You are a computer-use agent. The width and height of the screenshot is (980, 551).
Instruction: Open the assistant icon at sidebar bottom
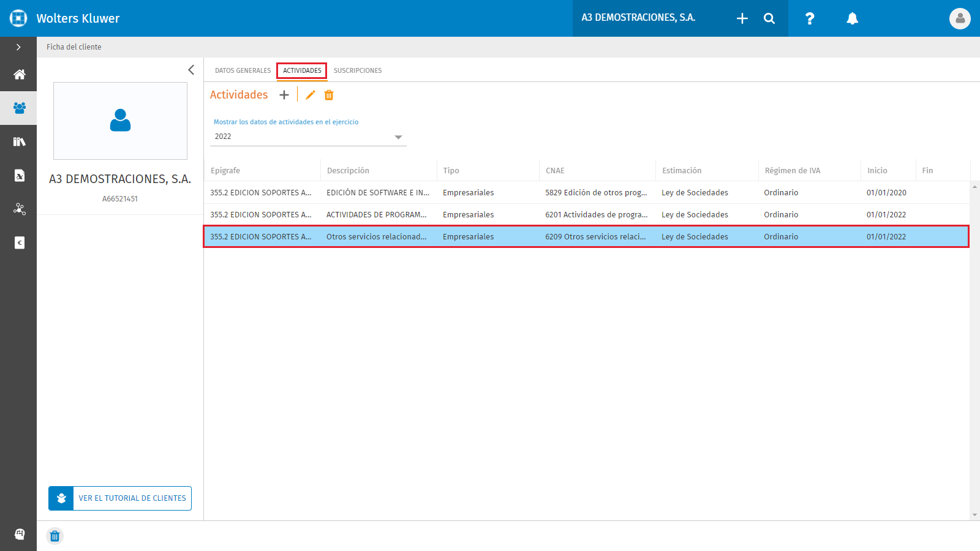click(19, 534)
